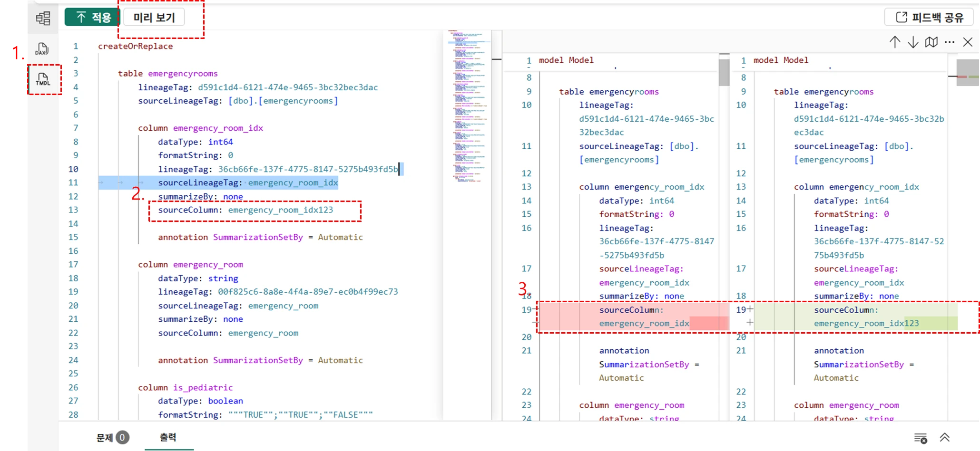Open the model explorer view icon
This screenshot has height=451, width=980.
point(43,19)
